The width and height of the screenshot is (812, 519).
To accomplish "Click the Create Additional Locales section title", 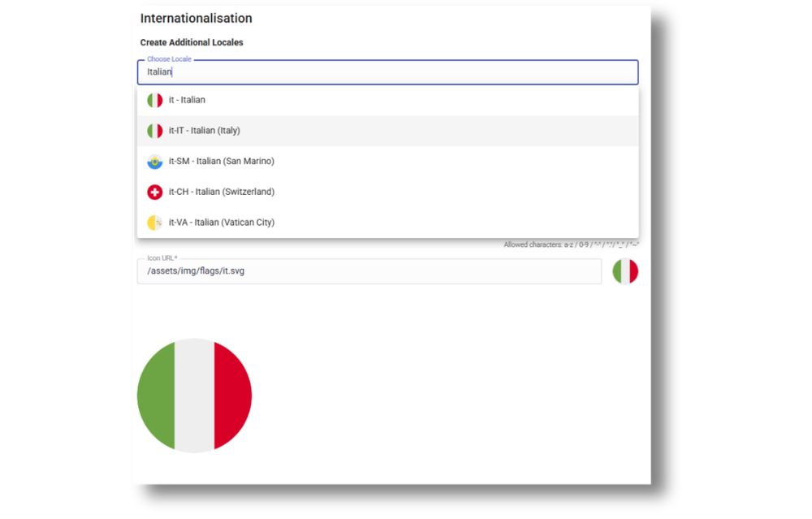I will pyautogui.click(x=192, y=41).
